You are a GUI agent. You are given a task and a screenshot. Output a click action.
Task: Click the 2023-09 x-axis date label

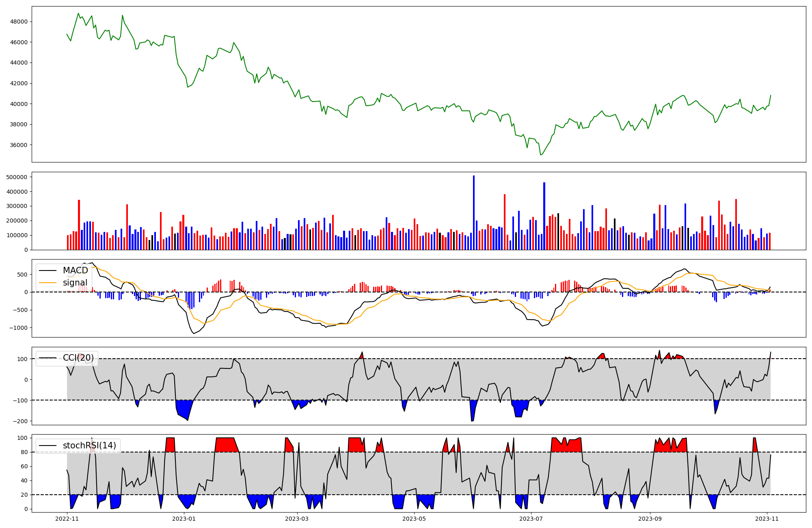[650, 519]
